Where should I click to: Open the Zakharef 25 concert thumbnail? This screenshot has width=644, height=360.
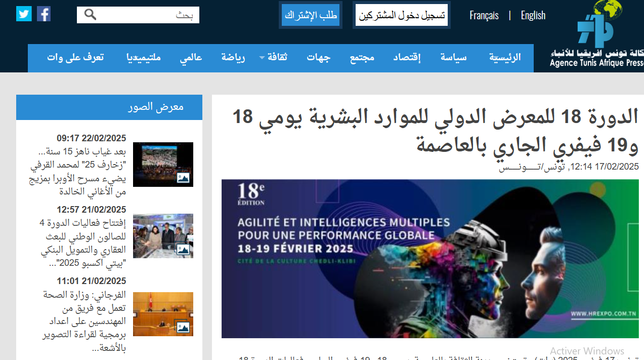[163, 165]
